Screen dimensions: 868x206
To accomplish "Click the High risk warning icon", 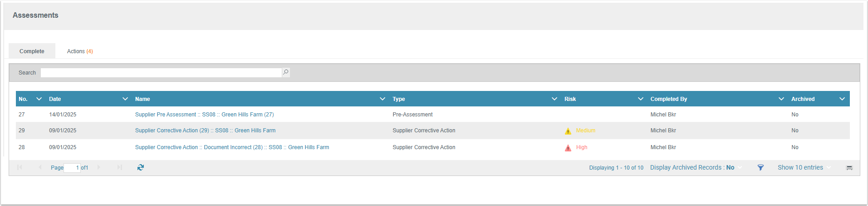I will pos(568,148).
